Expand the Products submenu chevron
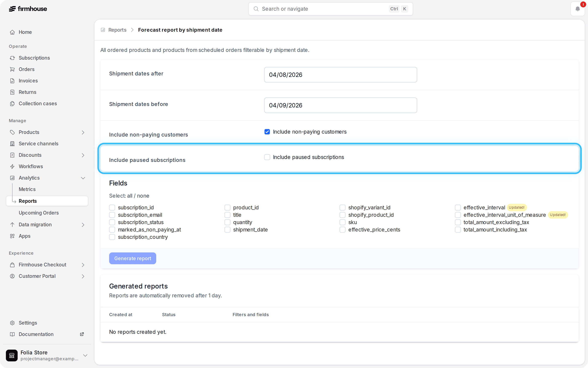 tap(83, 132)
